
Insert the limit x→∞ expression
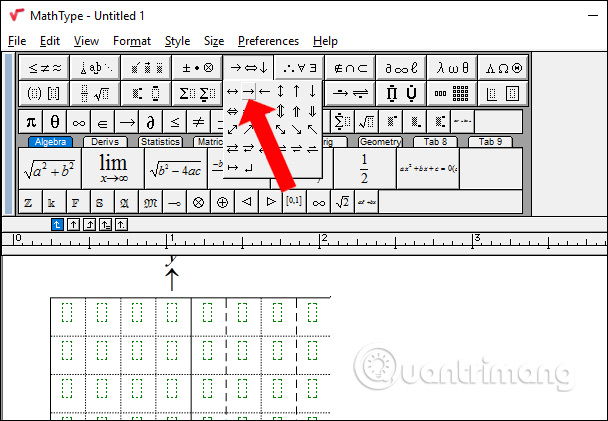[113, 169]
